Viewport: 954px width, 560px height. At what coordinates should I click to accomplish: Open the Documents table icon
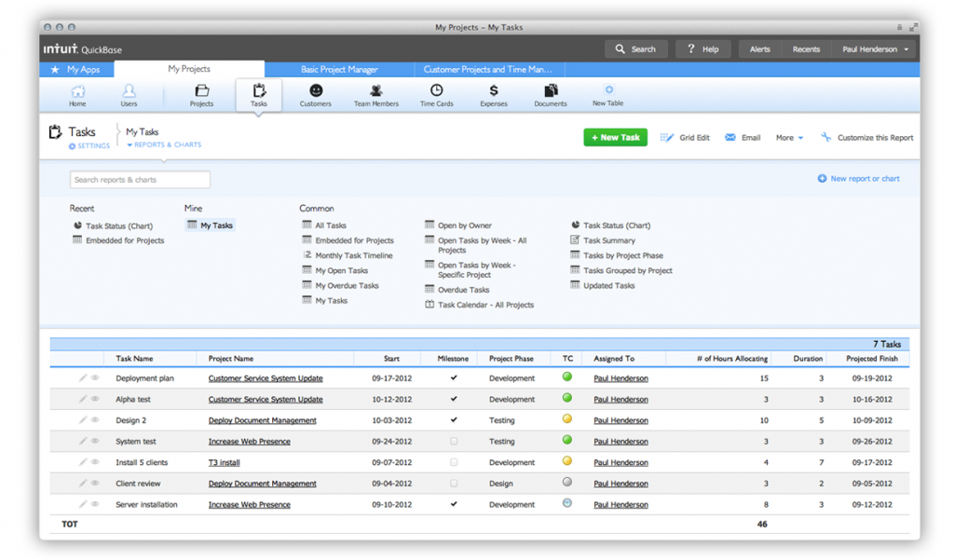(551, 91)
